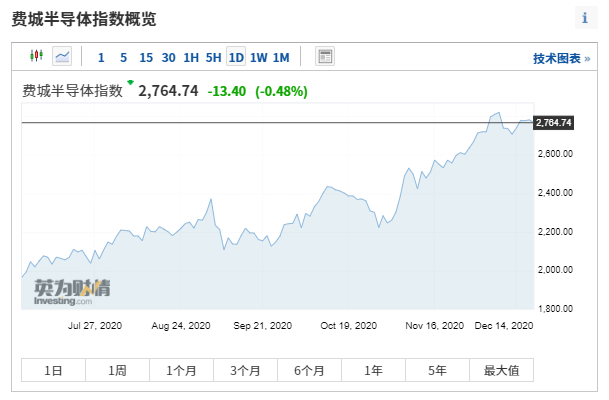
Task: Click the (-0.48%) percent change
Action: pos(281,91)
